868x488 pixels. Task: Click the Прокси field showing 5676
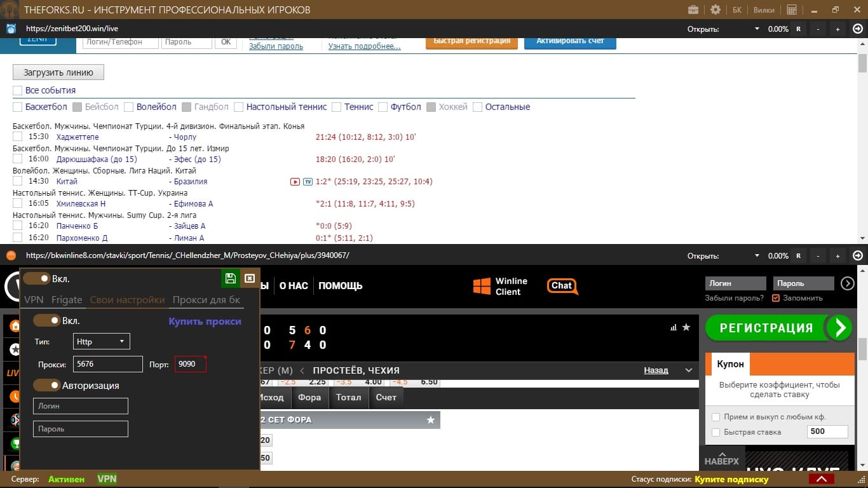[x=108, y=364]
